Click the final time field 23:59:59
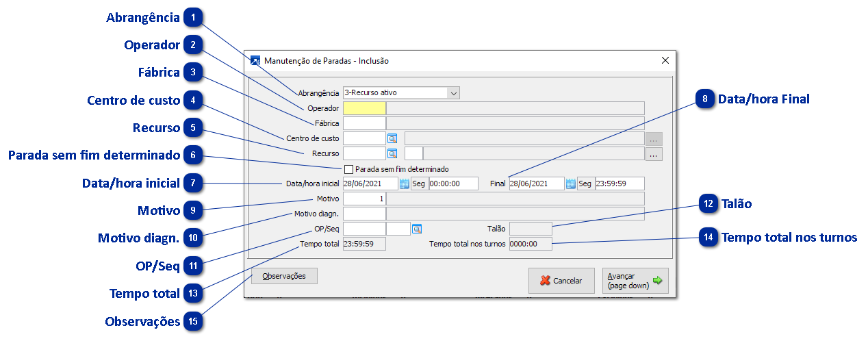 620,184
